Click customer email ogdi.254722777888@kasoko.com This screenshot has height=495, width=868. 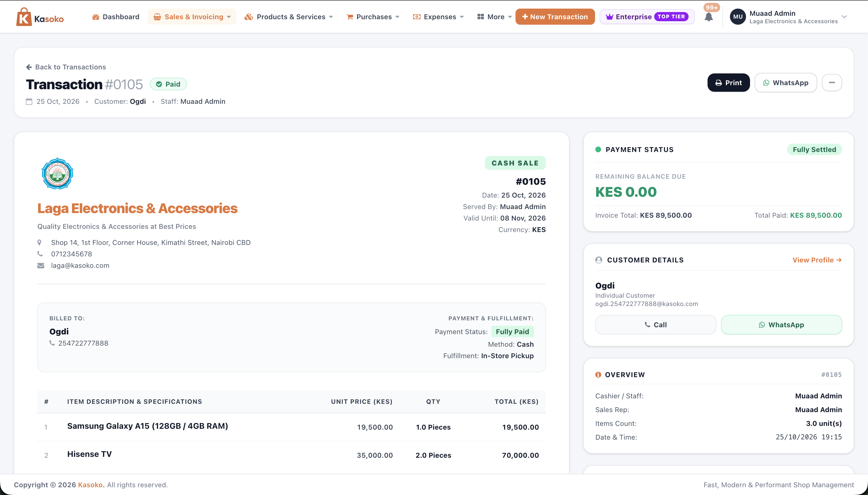pos(646,304)
